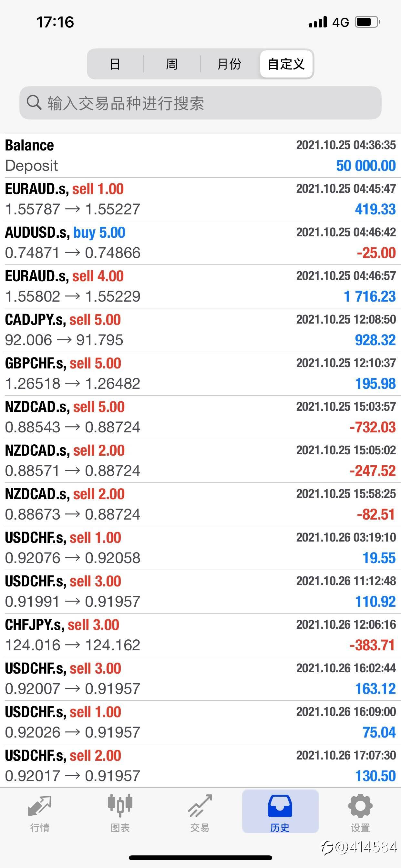Select the 日 day period segment
This screenshot has height=868, width=401.
pyautogui.click(x=115, y=64)
